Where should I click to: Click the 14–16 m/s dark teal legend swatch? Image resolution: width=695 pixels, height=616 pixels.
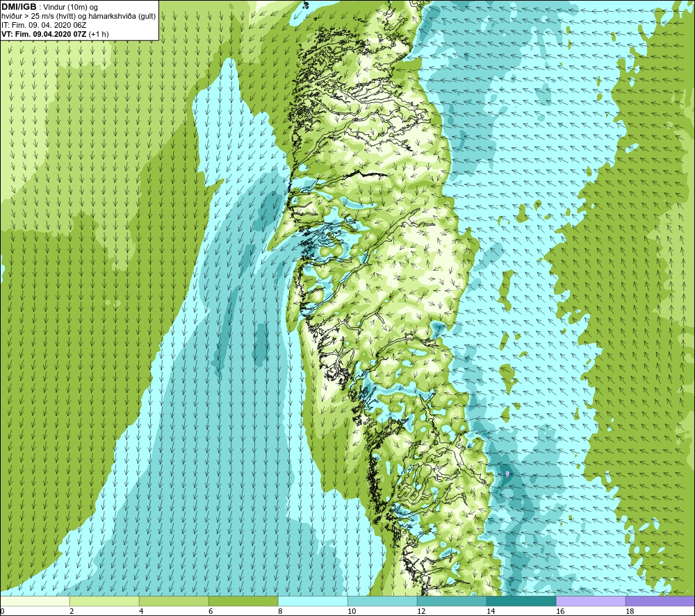pyautogui.click(x=521, y=601)
